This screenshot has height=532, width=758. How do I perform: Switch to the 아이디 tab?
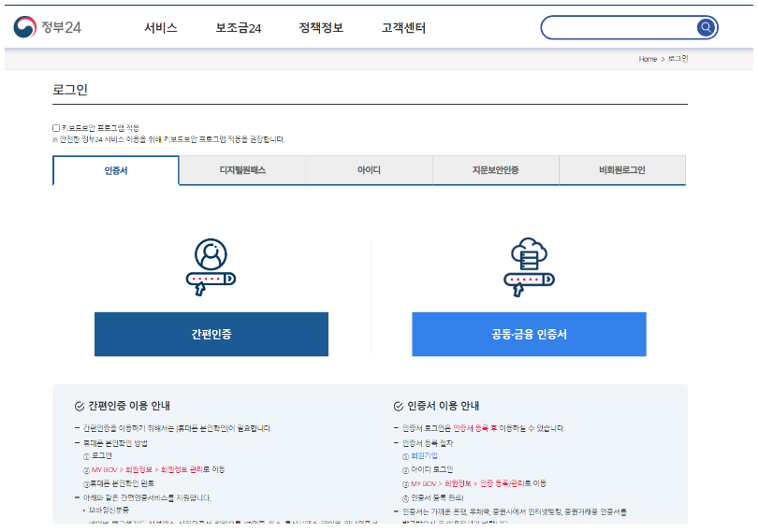[x=369, y=170]
